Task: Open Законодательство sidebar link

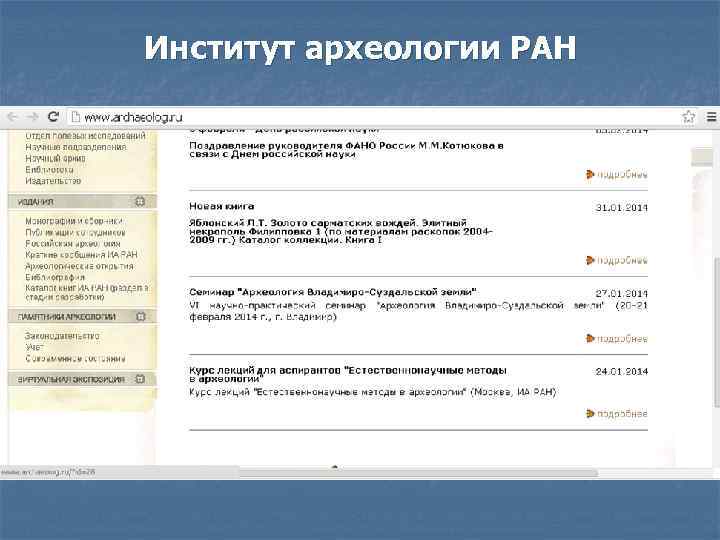Action: point(62,336)
